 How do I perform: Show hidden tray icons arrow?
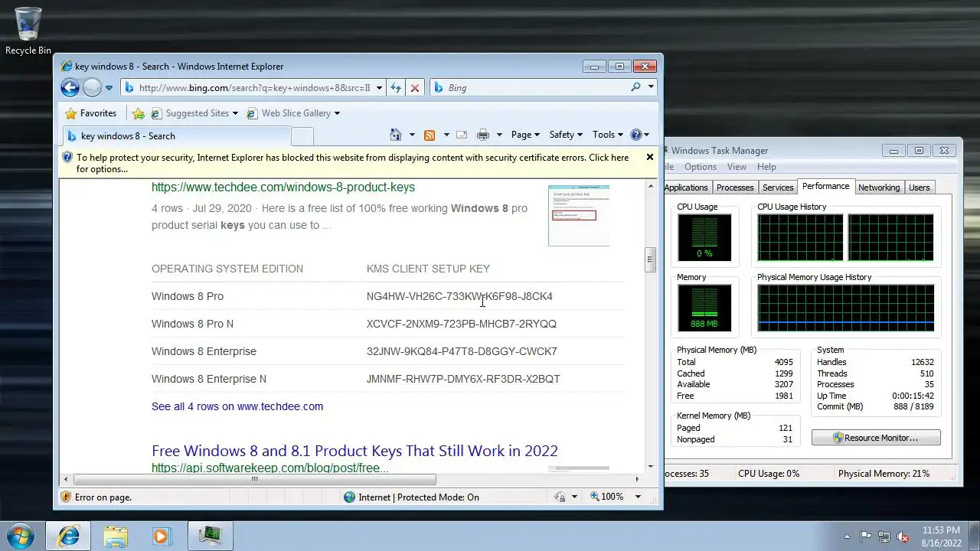click(847, 536)
